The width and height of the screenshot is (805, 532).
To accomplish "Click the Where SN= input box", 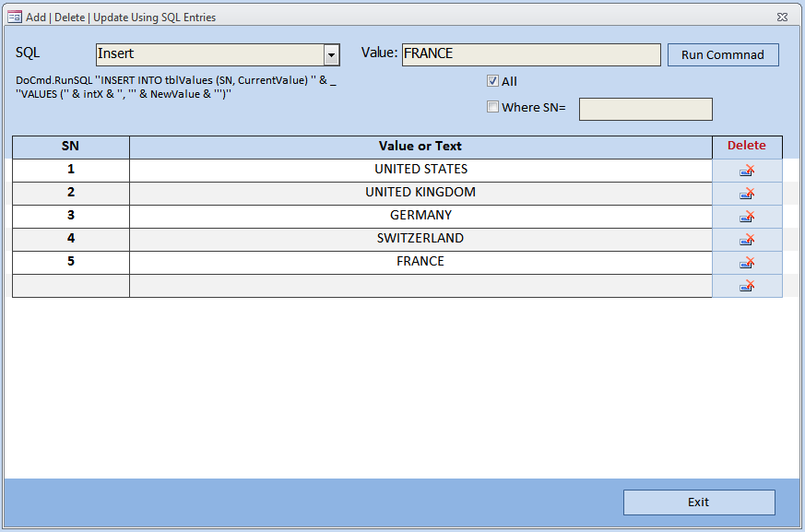I will (x=645, y=109).
